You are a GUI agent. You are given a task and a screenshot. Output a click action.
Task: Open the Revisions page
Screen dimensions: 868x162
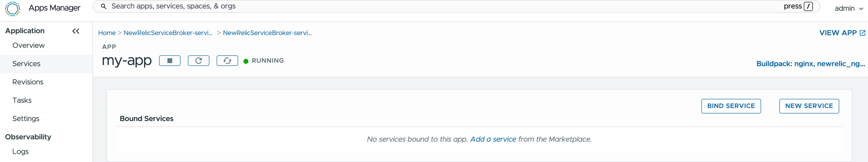click(28, 82)
